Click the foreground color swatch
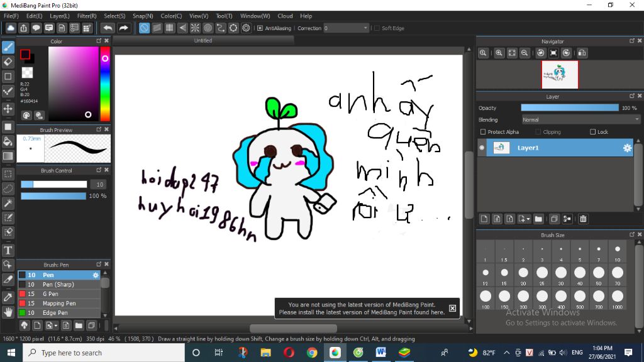The image size is (644, 362). 25,54
